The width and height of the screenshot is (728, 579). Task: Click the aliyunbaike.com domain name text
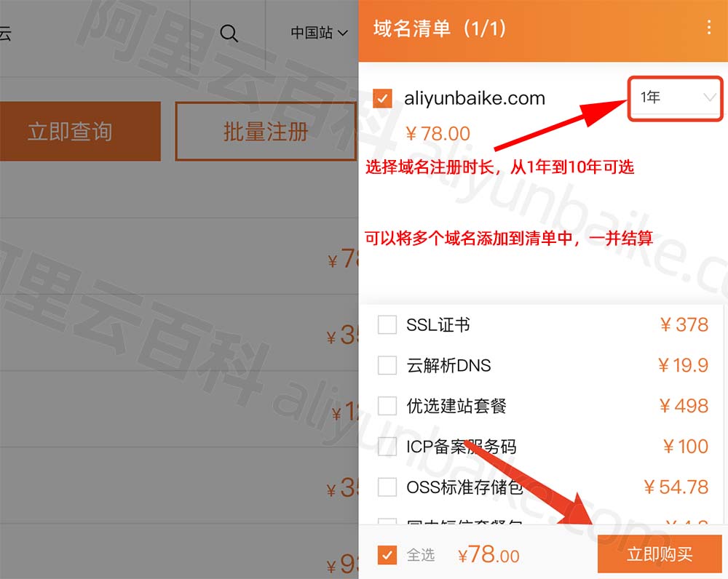click(x=475, y=98)
